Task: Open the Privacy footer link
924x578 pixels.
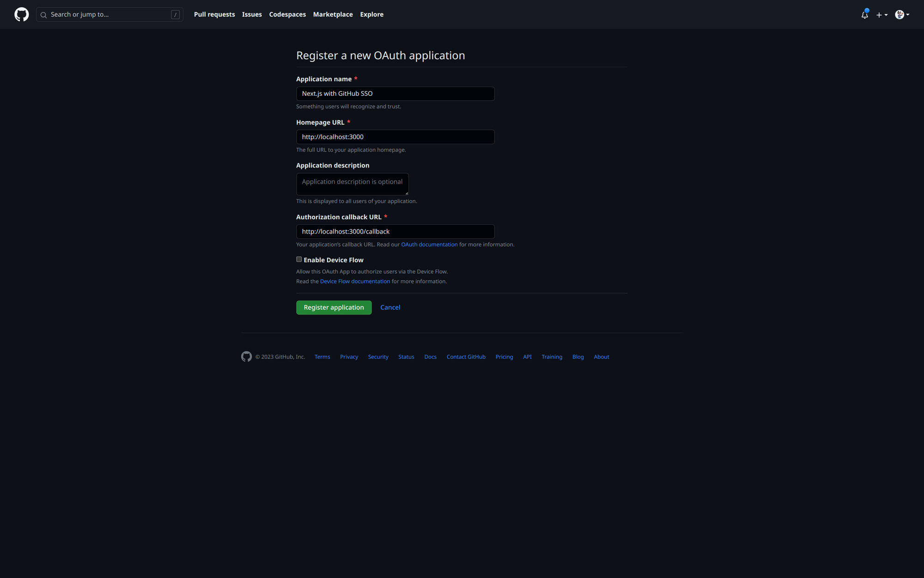Action: point(349,357)
